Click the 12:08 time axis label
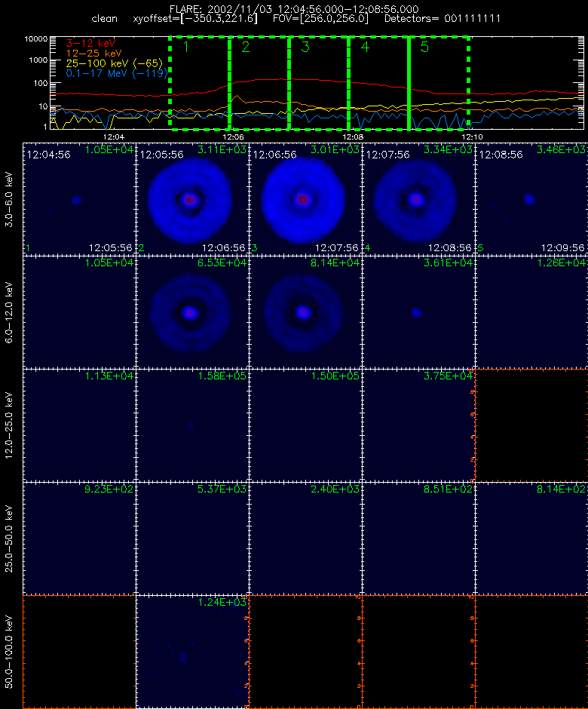The image size is (588, 709). tap(353, 137)
